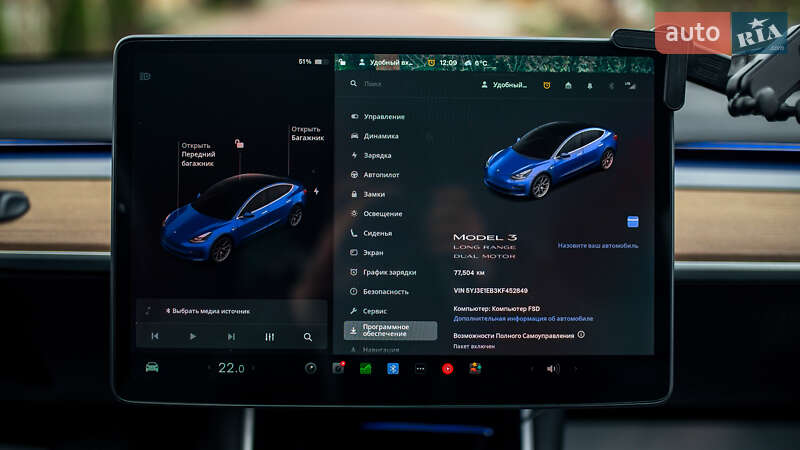Tap Открыть Багажник to open trunk
Viewport: 800px width, 450px height.
(308, 133)
